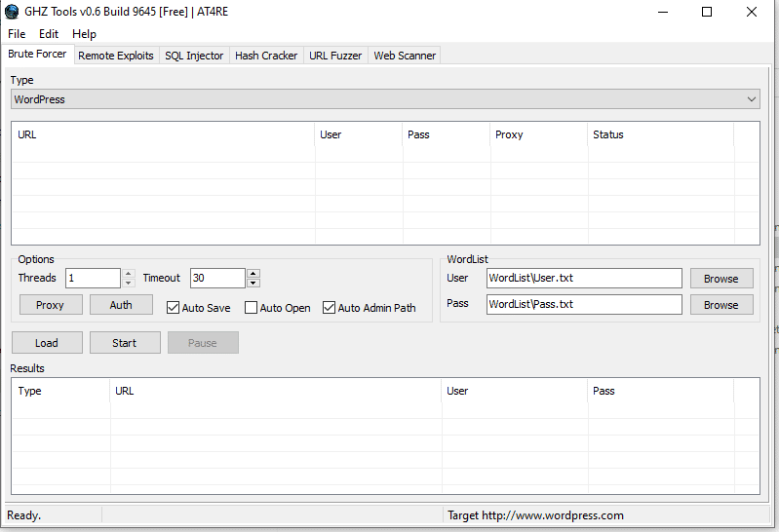
Task: Open the Help menu
Action: point(84,34)
